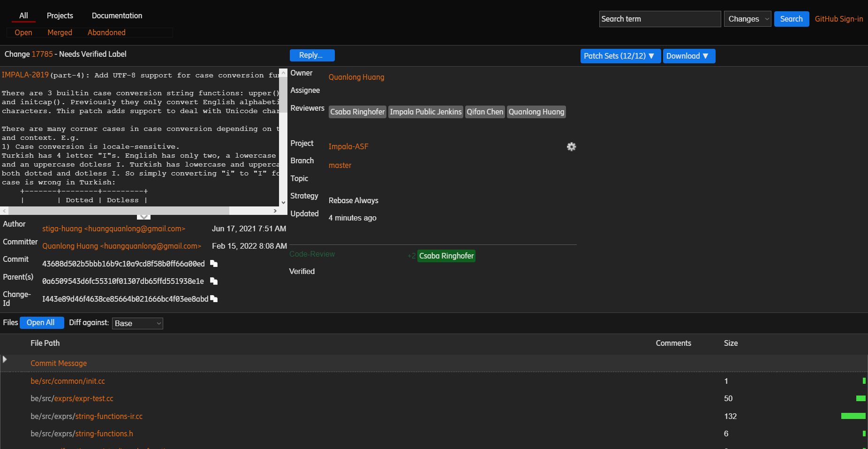Click the Code-Review label

(312, 254)
